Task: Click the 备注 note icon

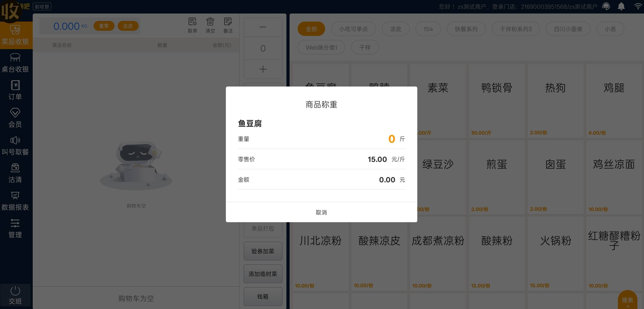Action: [x=228, y=25]
